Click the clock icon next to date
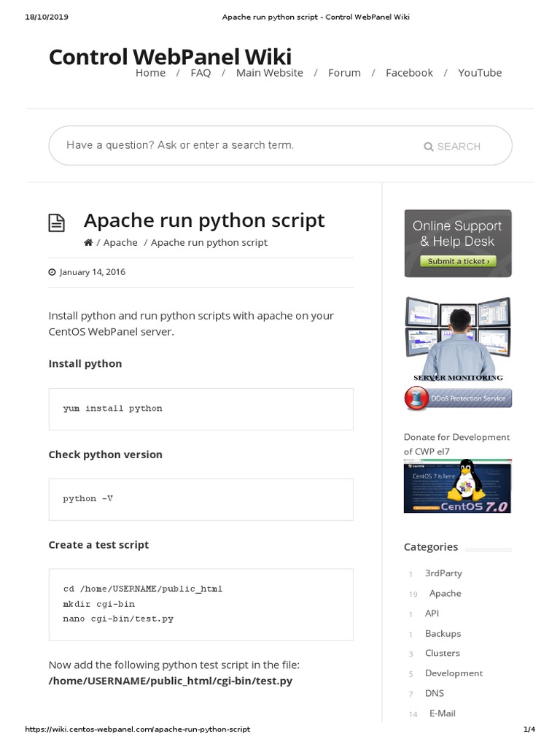This screenshot has width=560, height=747. 52,272
